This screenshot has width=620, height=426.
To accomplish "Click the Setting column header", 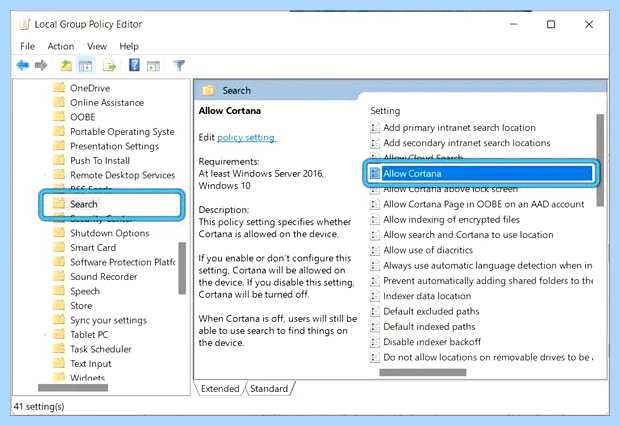I will pyautogui.click(x=385, y=111).
